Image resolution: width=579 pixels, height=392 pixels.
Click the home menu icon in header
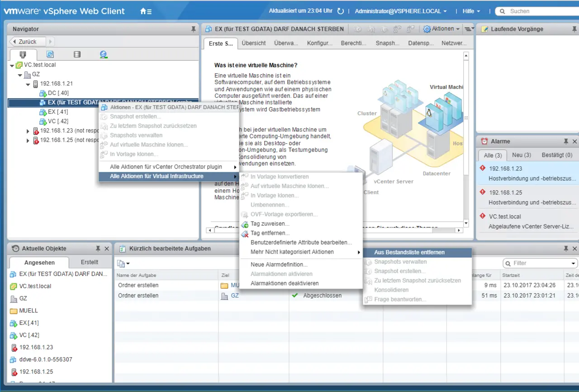[146, 11]
